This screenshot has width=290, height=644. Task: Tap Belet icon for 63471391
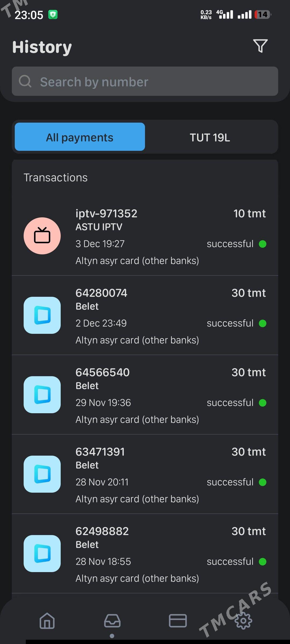tap(42, 474)
